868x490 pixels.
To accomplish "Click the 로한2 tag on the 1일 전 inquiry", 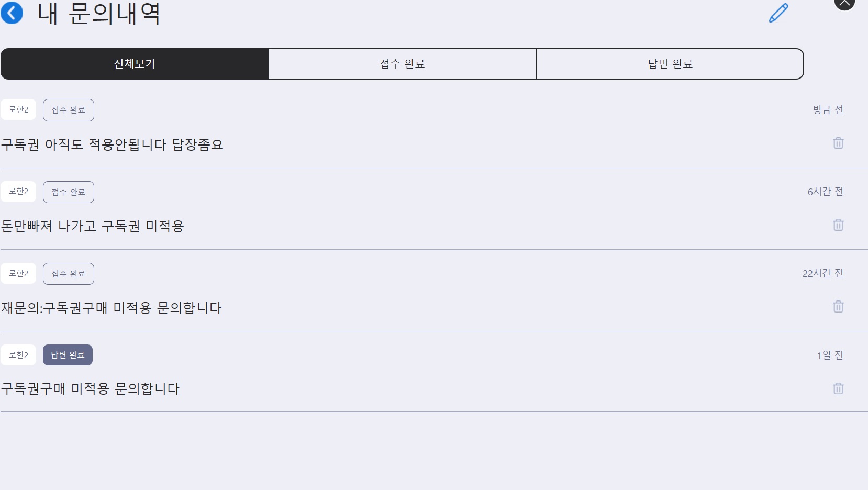I will 18,355.
